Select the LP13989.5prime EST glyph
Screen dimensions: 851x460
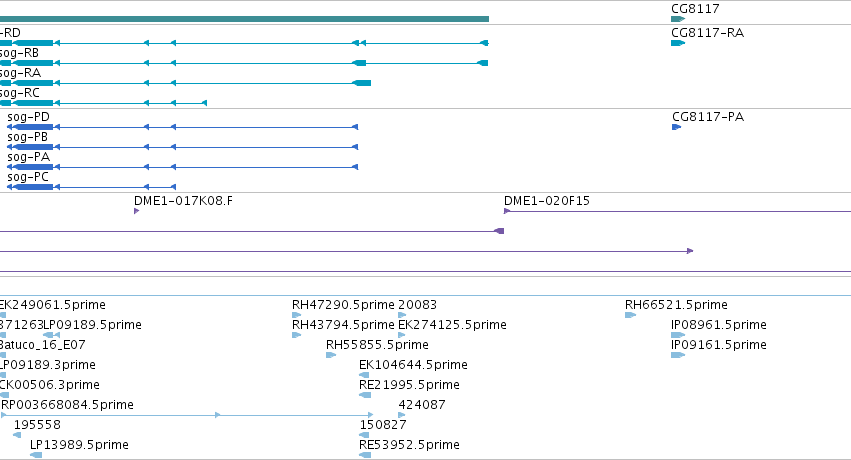tap(36, 455)
